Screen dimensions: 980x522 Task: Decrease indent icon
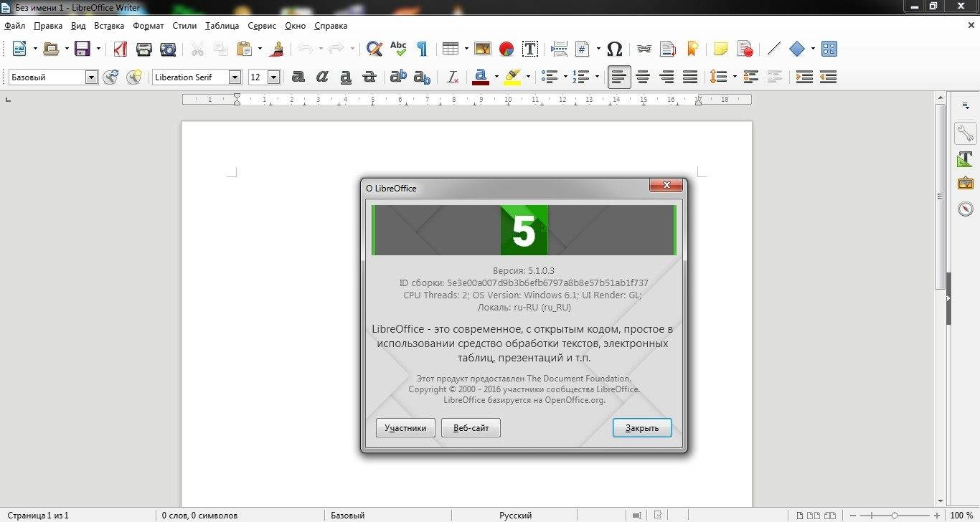pyautogui.click(x=828, y=77)
